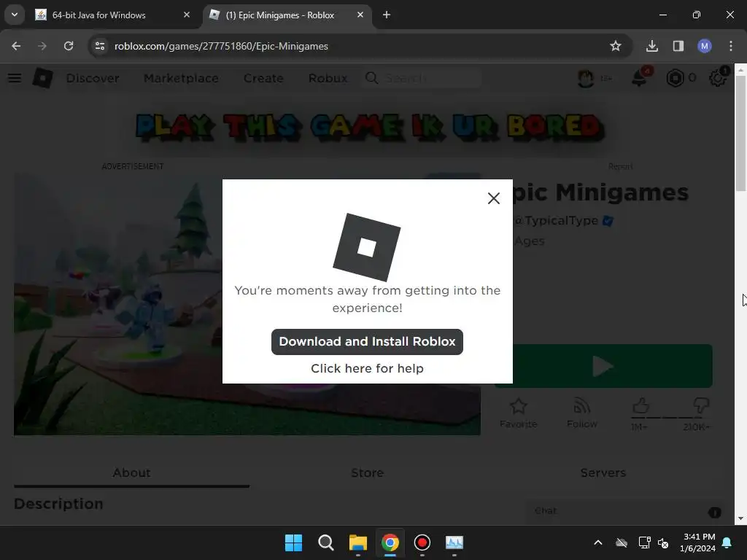Viewport: 747px width, 560px height.
Task: Close the Epic Minigames tab
Action: pyautogui.click(x=360, y=15)
